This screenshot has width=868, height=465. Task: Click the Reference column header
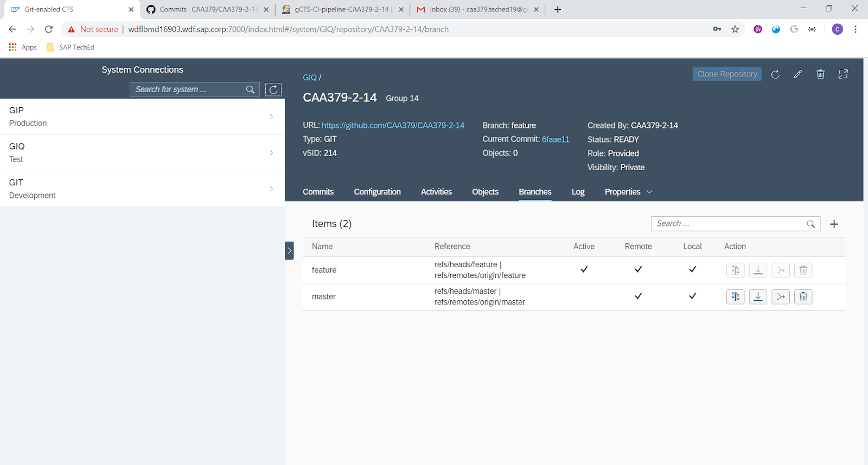click(x=452, y=247)
